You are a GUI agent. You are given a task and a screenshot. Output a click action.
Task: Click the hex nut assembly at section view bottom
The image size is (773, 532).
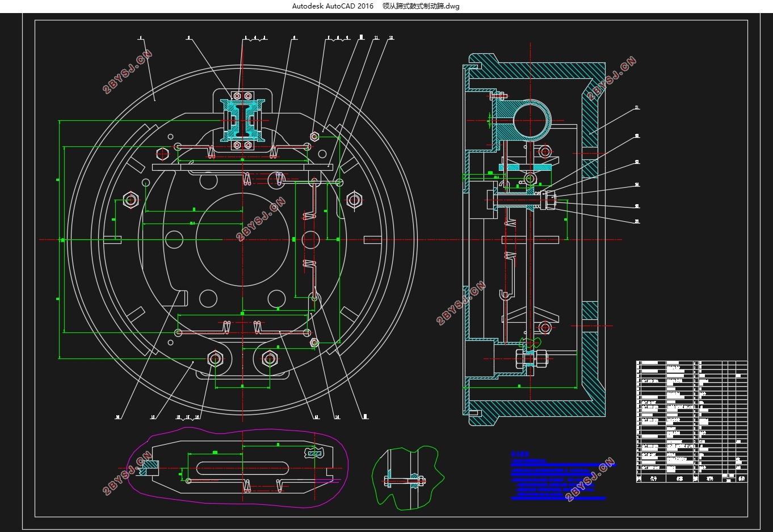(531, 358)
